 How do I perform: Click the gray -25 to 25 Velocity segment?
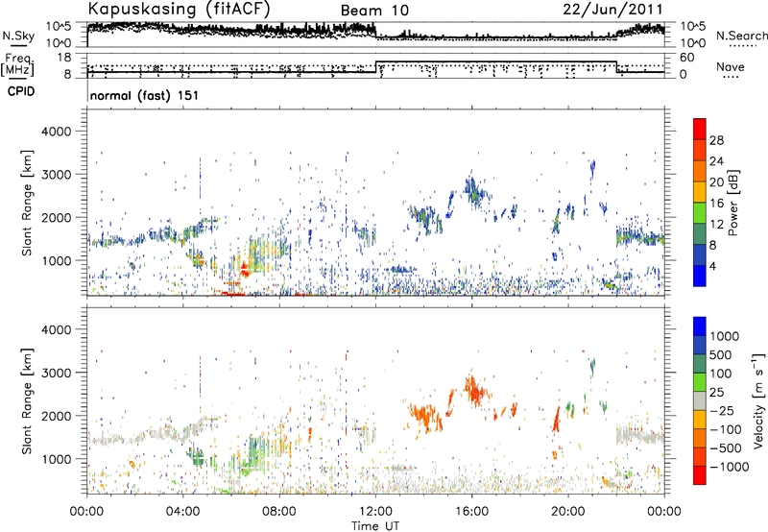pyautogui.click(x=700, y=400)
